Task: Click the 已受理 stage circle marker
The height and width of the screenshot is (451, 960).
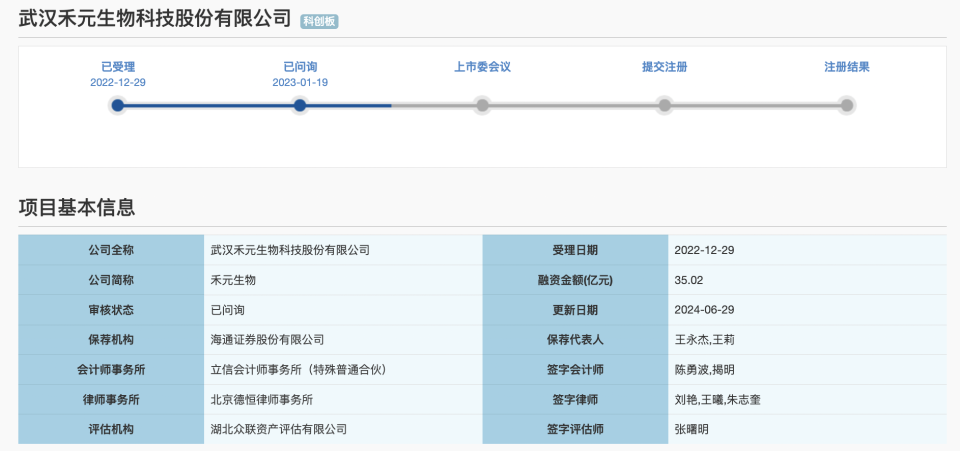Action: pyautogui.click(x=118, y=105)
